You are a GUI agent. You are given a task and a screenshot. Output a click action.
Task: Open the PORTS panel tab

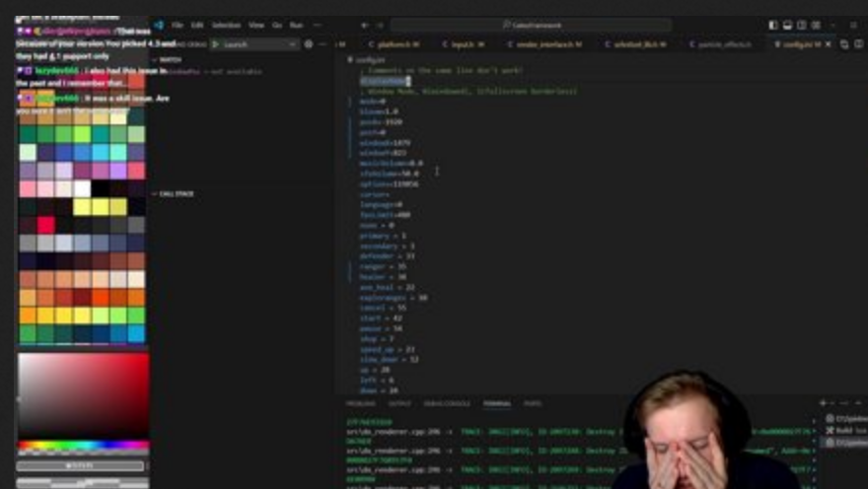click(x=533, y=404)
